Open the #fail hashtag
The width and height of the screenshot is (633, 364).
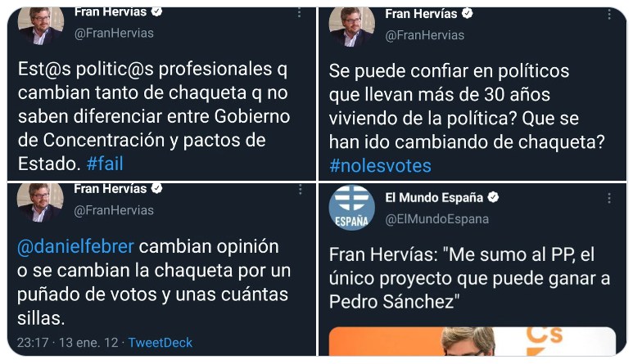click(105, 164)
